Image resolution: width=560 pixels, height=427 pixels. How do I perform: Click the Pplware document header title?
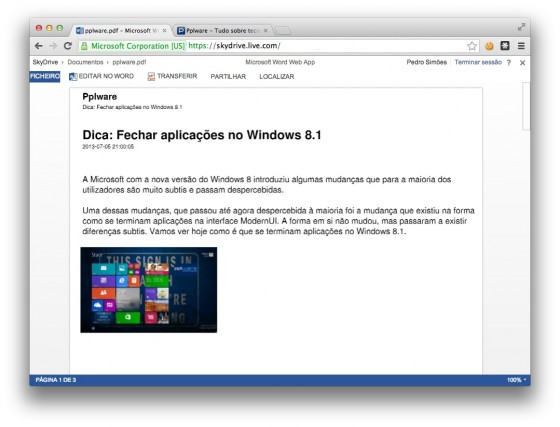pyautogui.click(x=100, y=97)
